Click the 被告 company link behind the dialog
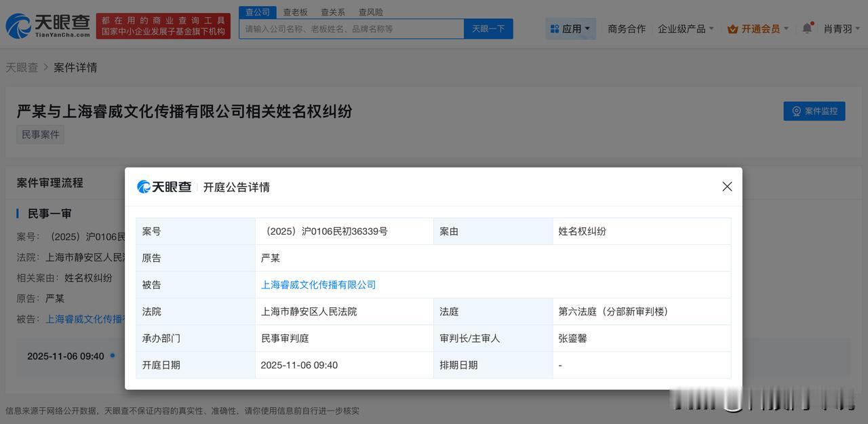 pos(85,319)
